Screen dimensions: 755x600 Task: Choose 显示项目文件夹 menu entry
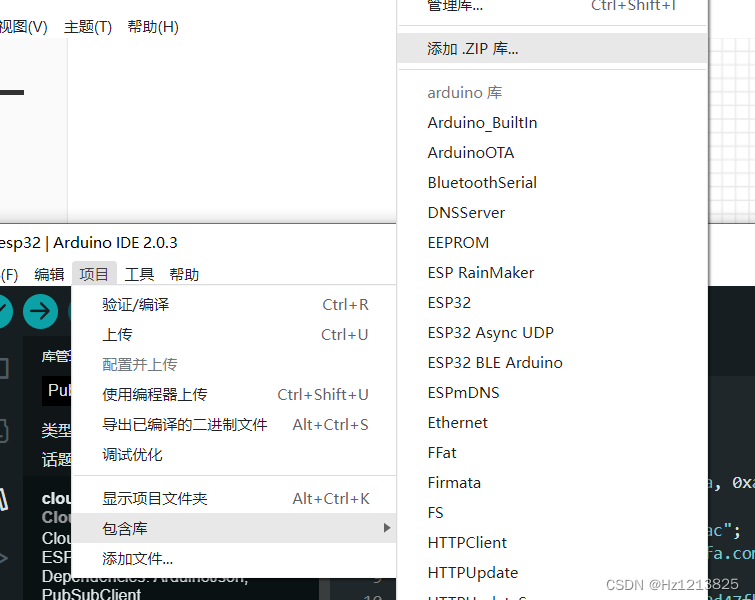tap(235, 498)
